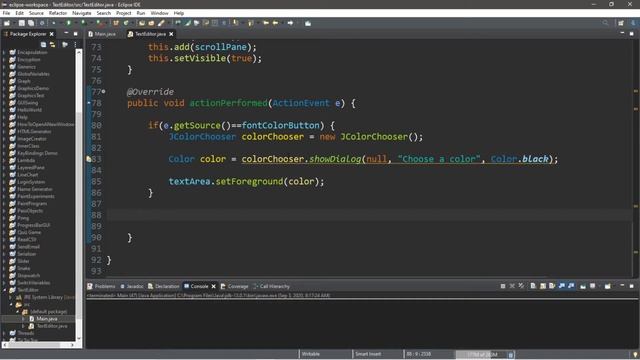Close the Console view tab
This screenshot has width=640, height=360.
pos(213,287)
